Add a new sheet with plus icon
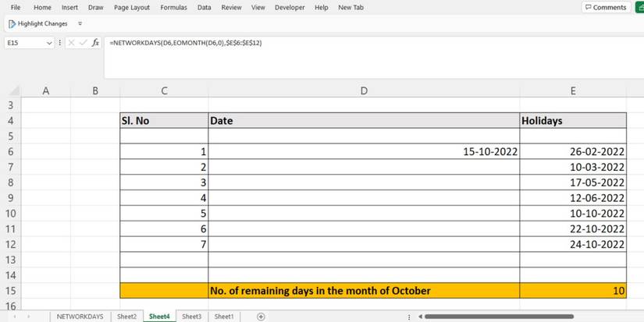The image size is (644, 322). tap(261, 317)
